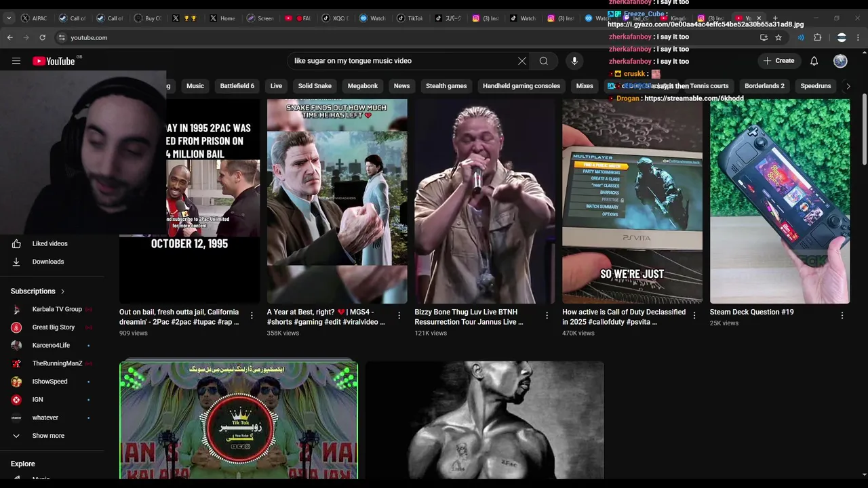Select the Solid Snake chip
Viewport: 868px width, 488px height.
(315, 86)
